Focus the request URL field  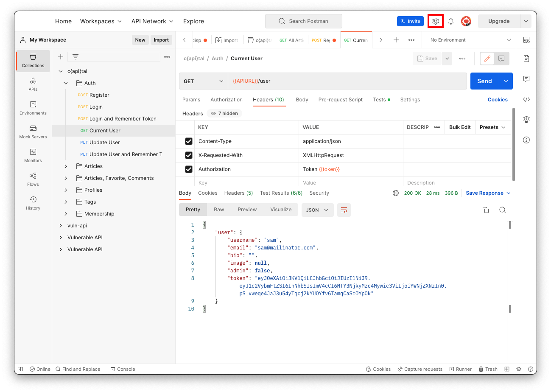pos(347,81)
